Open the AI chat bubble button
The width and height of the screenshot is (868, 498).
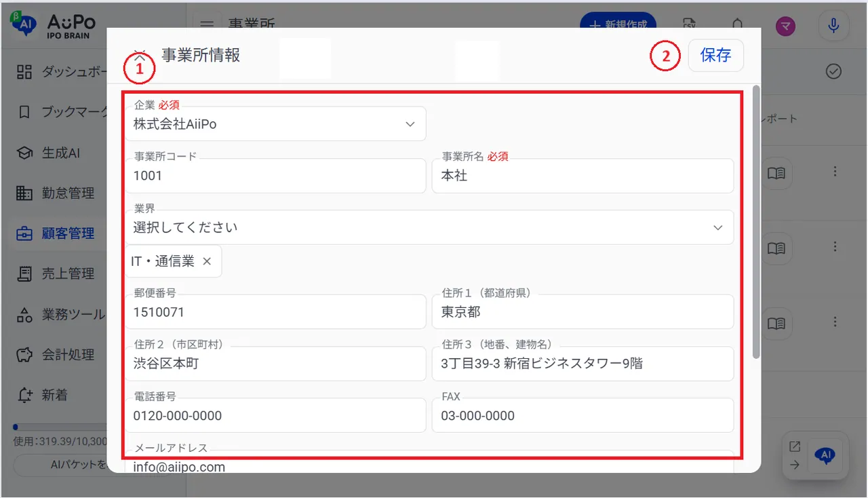825,456
